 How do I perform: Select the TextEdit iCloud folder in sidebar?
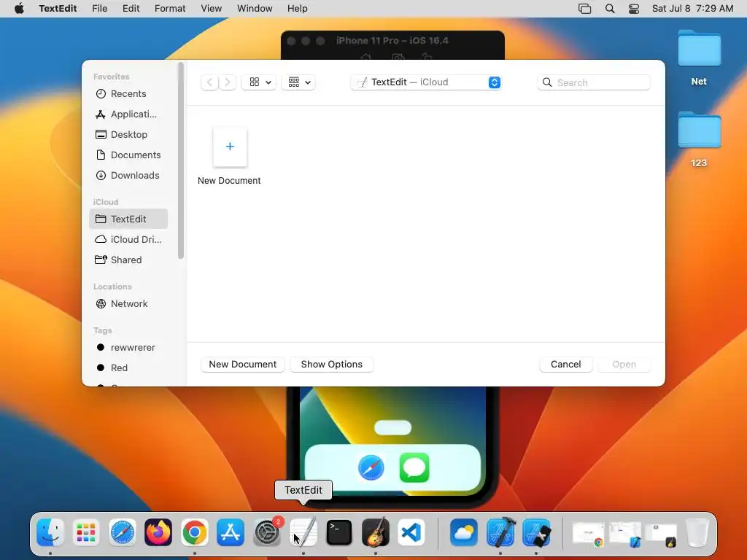[128, 219]
